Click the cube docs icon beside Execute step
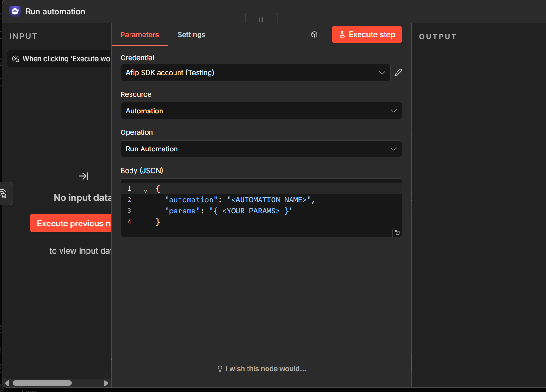Screen dimensions: 546x392 pyautogui.click(x=315, y=34)
